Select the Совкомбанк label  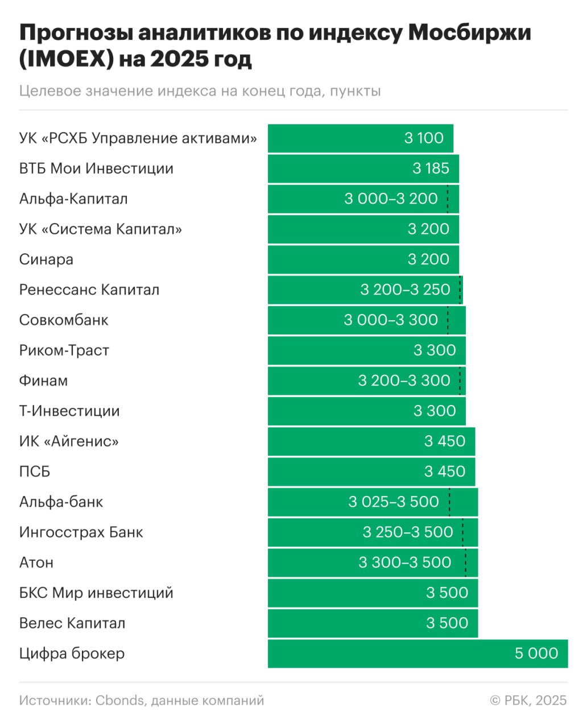click(64, 320)
